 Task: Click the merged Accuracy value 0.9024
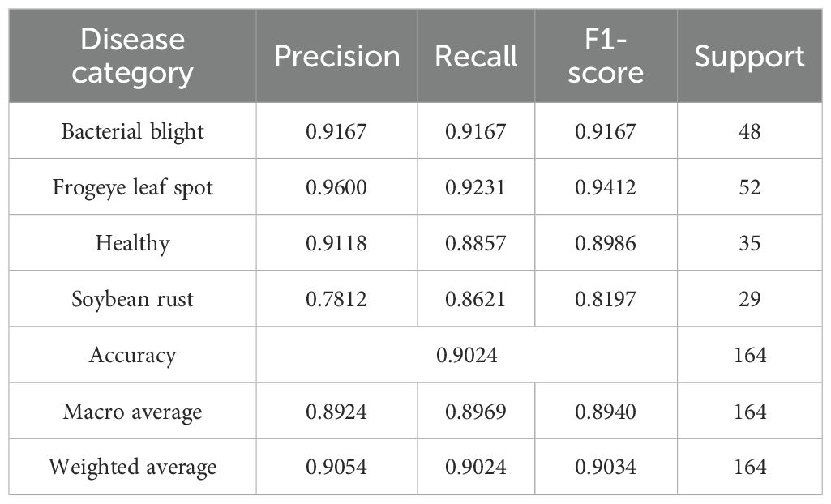tap(467, 355)
